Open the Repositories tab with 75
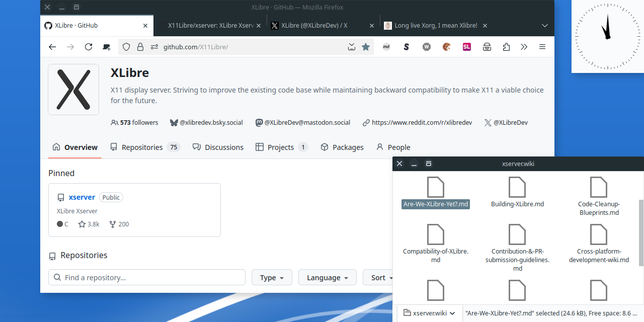The width and height of the screenshot is (644, 322). [x=145, y=147]
